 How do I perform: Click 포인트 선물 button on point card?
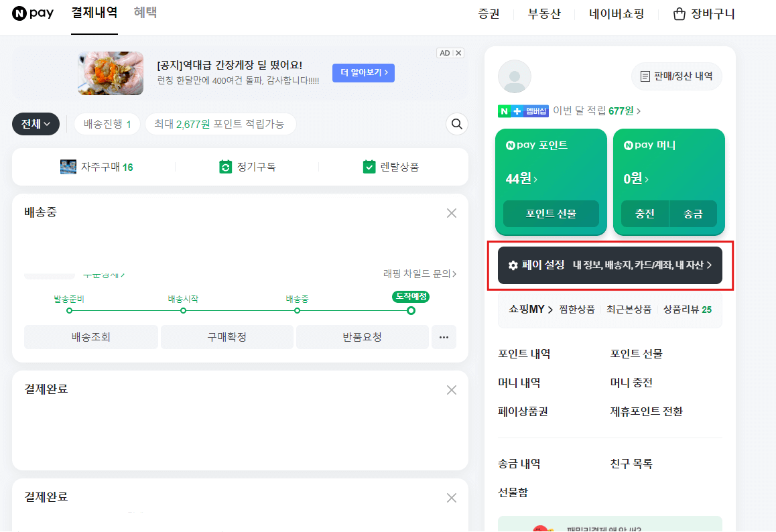coord(551,214)
